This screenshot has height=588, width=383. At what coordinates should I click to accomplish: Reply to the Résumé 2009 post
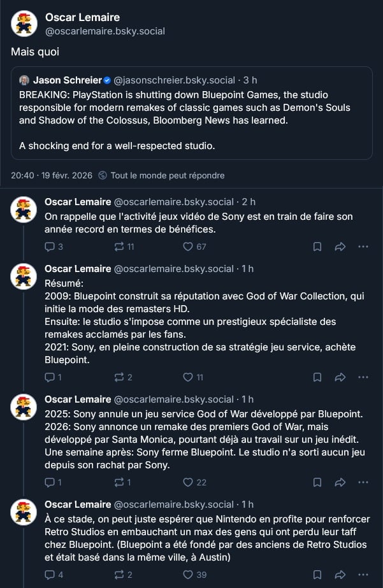pyautogui.click(x=50, y=377)
